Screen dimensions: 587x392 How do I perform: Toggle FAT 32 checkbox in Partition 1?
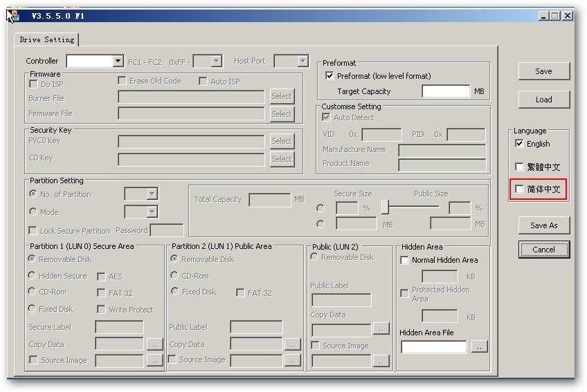tap(101, 292)
